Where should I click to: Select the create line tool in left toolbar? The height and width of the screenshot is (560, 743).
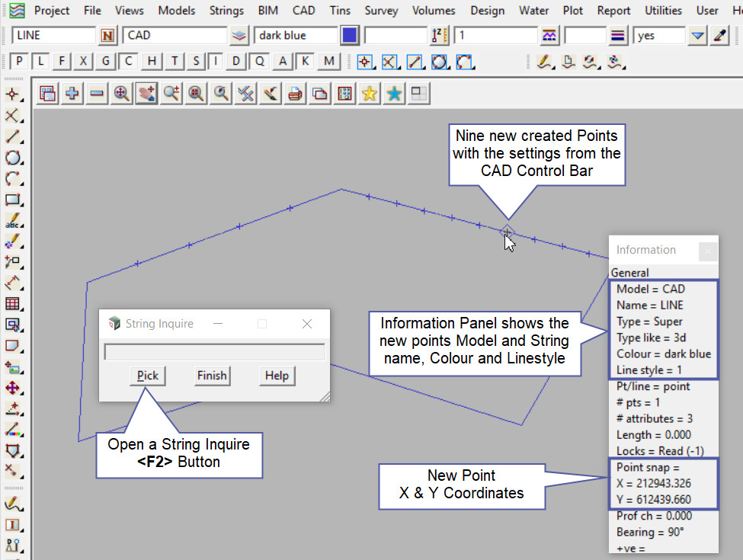(x=12, y=136)
